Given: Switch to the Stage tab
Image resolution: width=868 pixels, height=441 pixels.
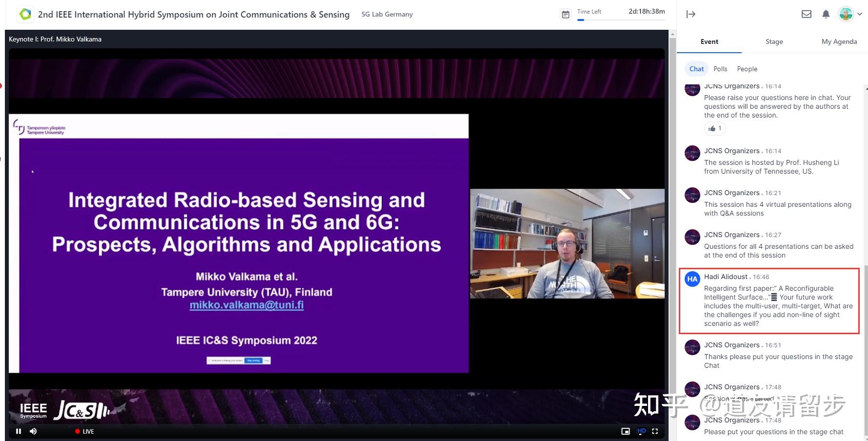Looking at the screenshot, I should pyautogui.click(x=773, y=41).
